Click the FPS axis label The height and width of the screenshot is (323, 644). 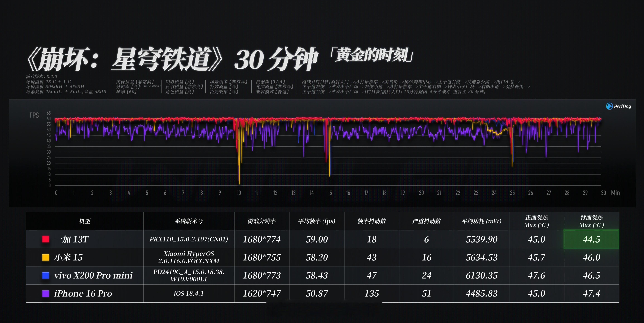34,115
